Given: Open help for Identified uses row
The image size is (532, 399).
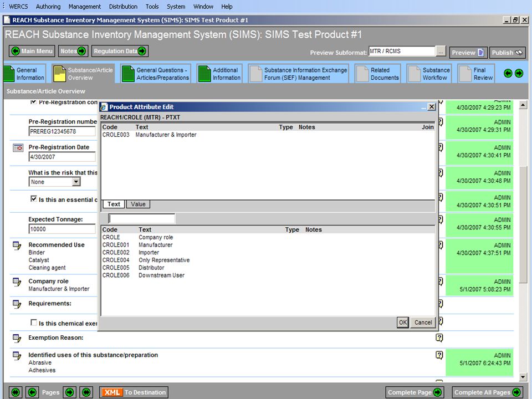Looking at the screenshot, I should pyautogui.click(x=439, y=355).
